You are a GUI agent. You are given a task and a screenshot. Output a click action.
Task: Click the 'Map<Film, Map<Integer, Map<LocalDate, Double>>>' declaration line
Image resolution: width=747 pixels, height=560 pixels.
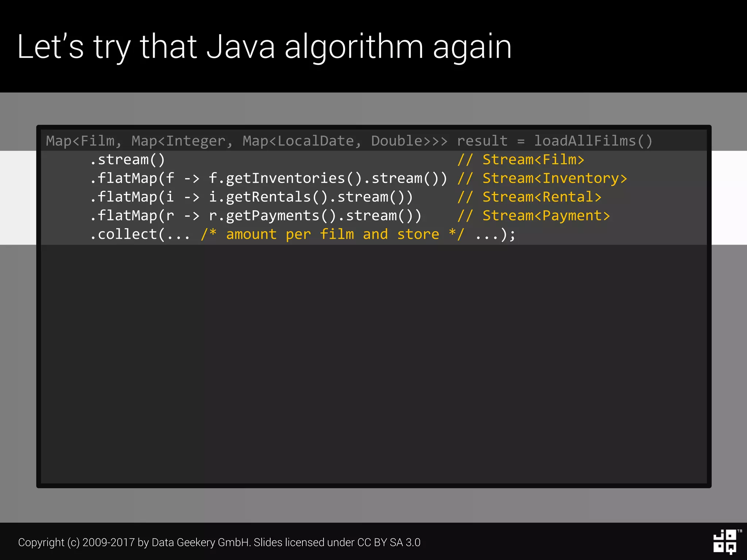[x=349, y=141]
